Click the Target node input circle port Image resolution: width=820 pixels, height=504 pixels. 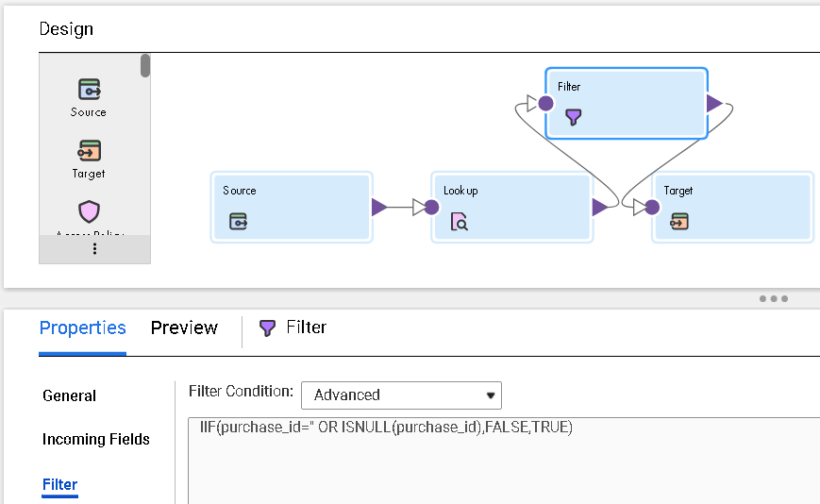[x=652, y=208]
